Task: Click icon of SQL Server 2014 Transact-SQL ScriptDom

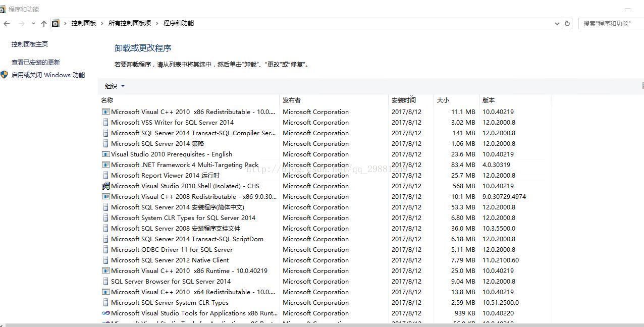Action: pos(106,239)
